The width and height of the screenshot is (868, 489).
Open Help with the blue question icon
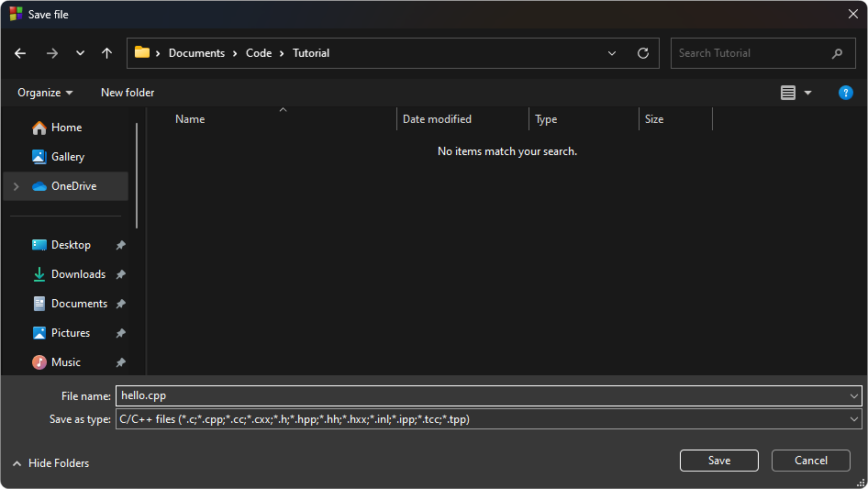tap(845, 93)
